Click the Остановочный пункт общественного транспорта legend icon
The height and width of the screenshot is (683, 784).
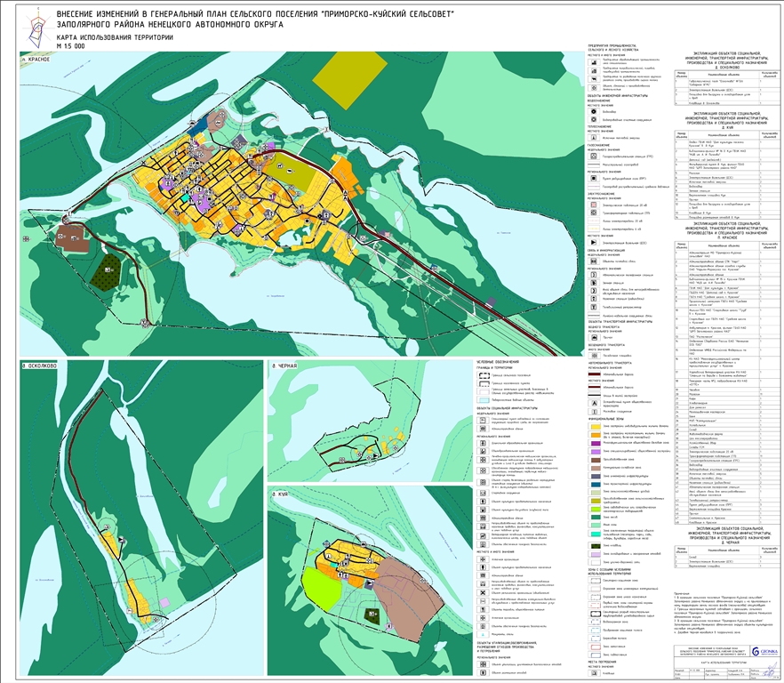click(x=594, y=403)
